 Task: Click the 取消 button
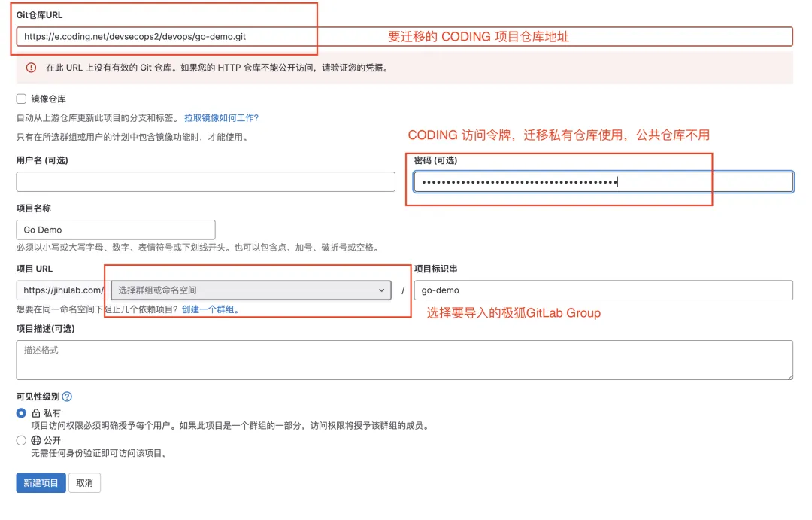84,482
